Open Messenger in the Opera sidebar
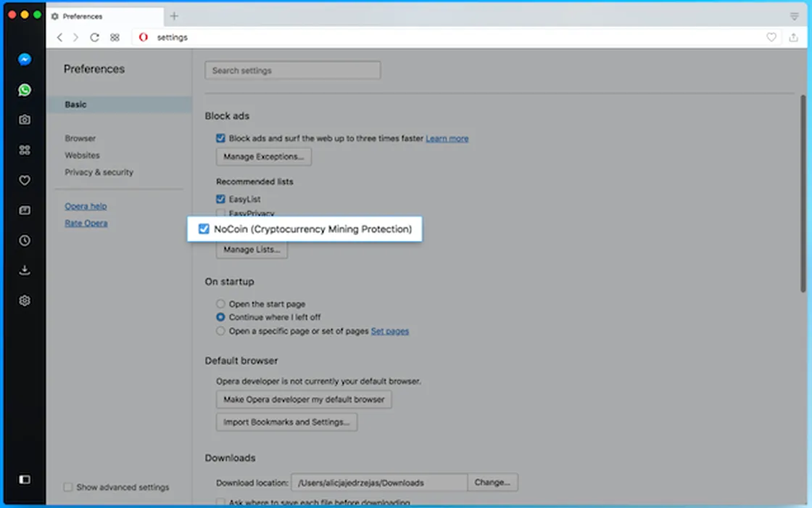Viewport: 812px width, 508px height. point(25,60)
